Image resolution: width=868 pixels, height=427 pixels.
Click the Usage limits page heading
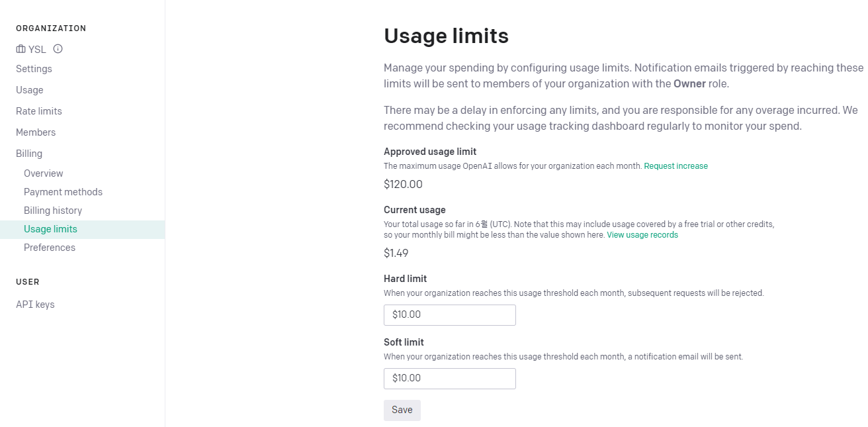click(446, 36)
